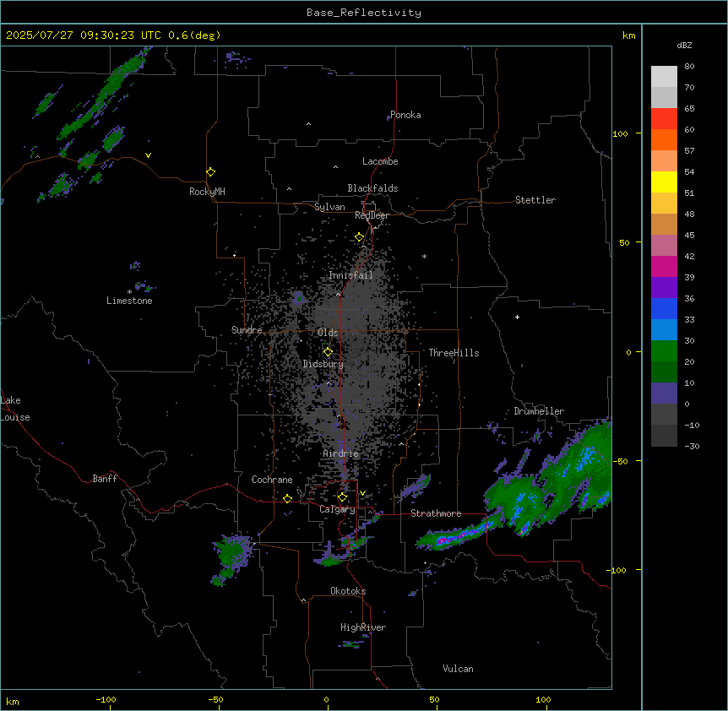Click the orange 60 dBZ legend swatch

[664, 139]
